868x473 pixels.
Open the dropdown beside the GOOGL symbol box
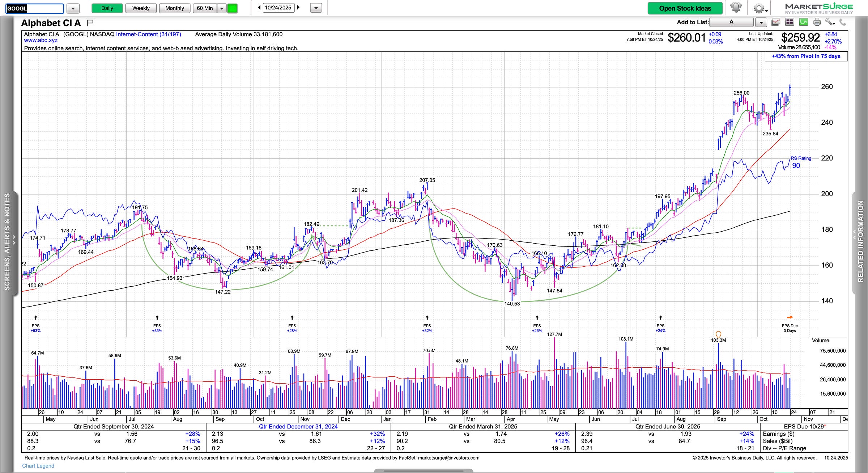(73, 8)
